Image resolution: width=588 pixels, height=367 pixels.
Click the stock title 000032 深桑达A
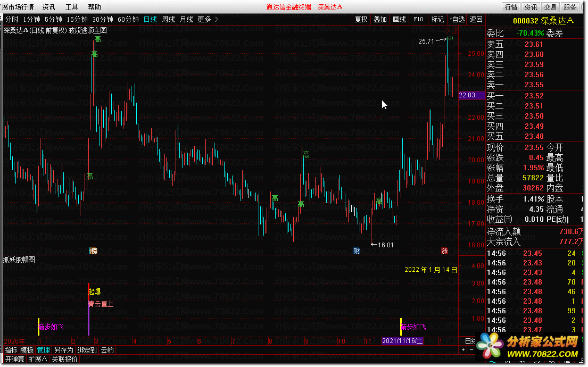tap(543, 21)
